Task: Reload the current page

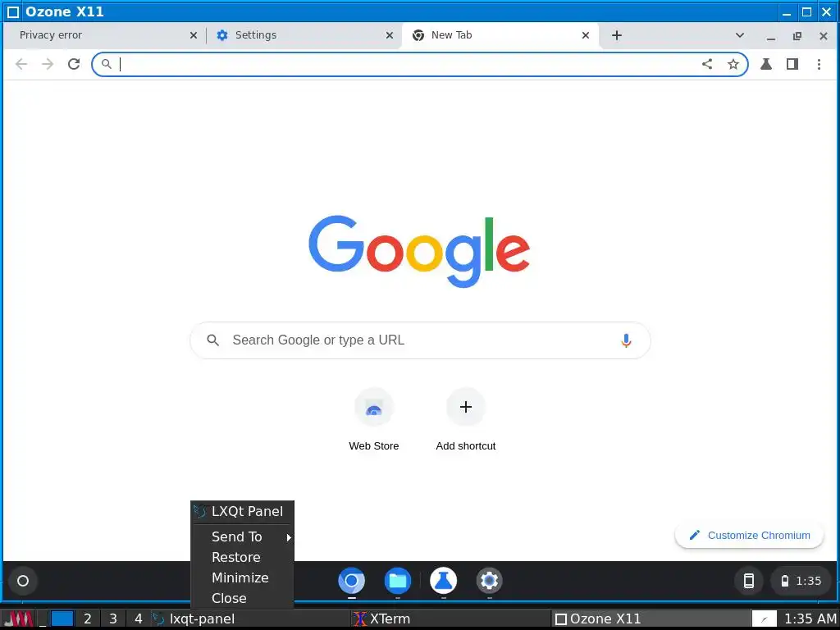Action: (x=74, y=64)
